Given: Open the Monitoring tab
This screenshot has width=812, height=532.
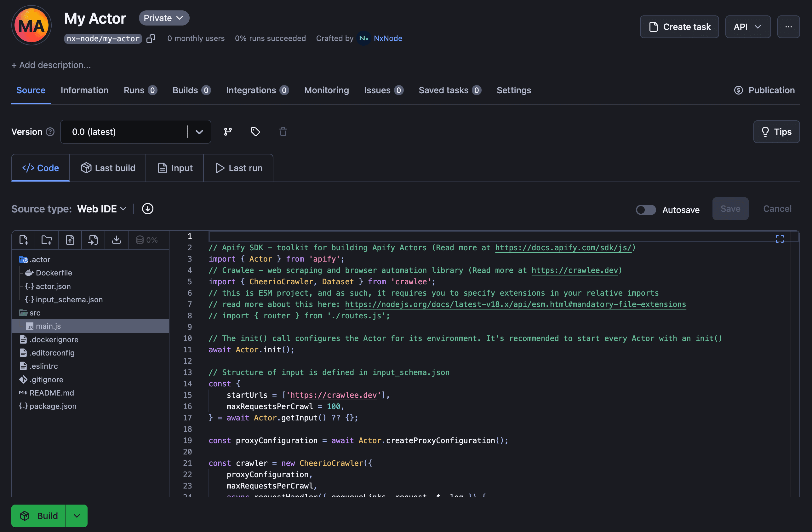Looking at the screenshot, I should pos(326,90).
